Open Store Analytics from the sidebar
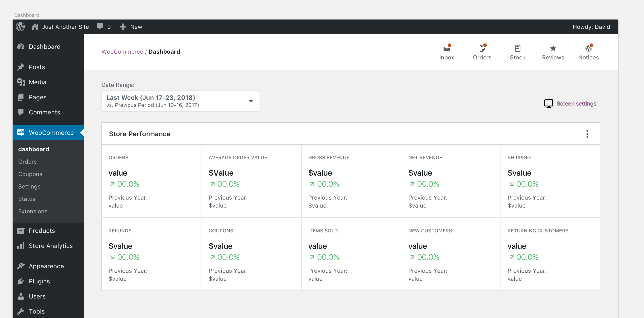 point(50,246)
